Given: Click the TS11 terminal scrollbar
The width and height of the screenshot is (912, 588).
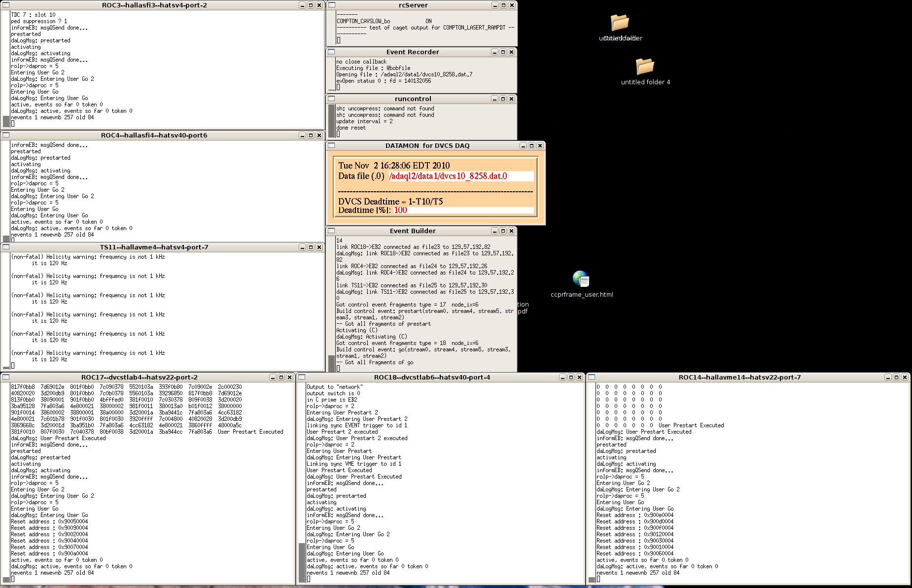Looking at the screenshot, I should [x=6, y=311].
